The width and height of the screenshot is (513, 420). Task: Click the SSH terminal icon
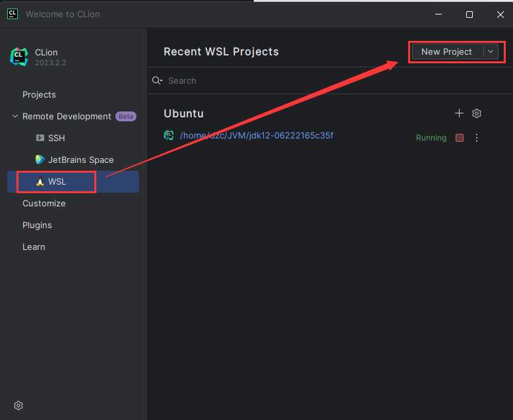click(x=40, y=138)
